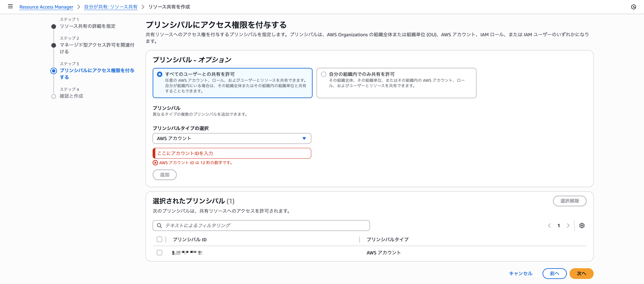This screenshot has height=284, width=644.
Task: Click the Resource Access Manager breadcrumb link
Action: [46, 7]
